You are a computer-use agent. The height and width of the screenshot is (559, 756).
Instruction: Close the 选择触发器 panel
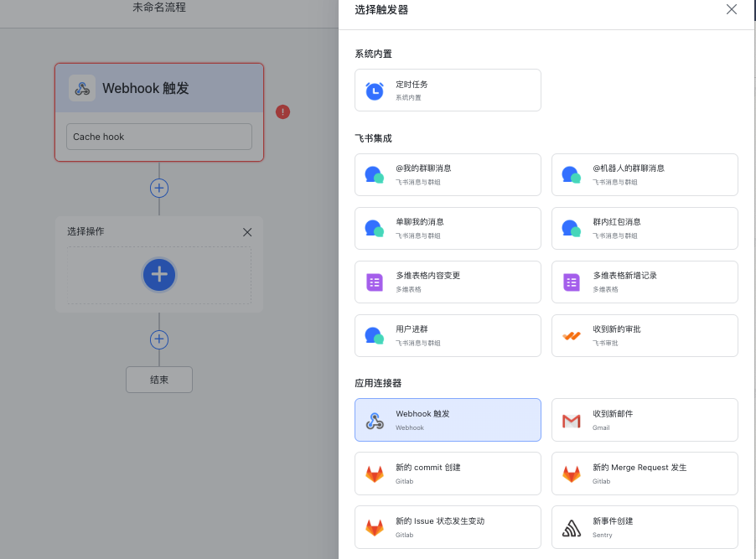point(732,10)
